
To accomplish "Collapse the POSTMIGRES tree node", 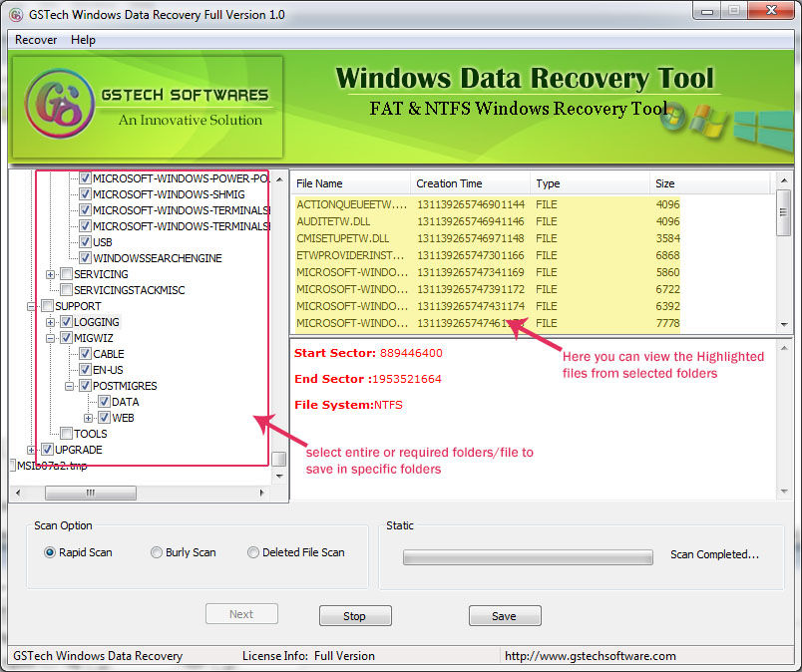I will point(69,386).
